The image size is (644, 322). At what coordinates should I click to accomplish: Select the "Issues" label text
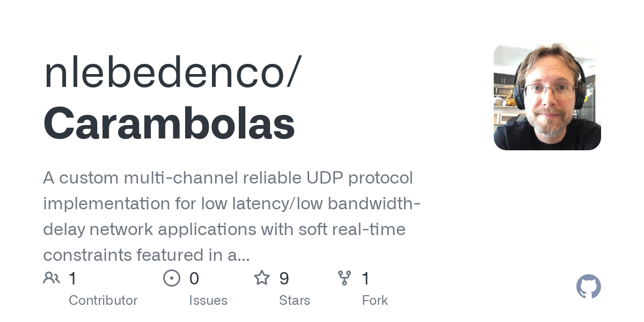(x=208, y=301)
